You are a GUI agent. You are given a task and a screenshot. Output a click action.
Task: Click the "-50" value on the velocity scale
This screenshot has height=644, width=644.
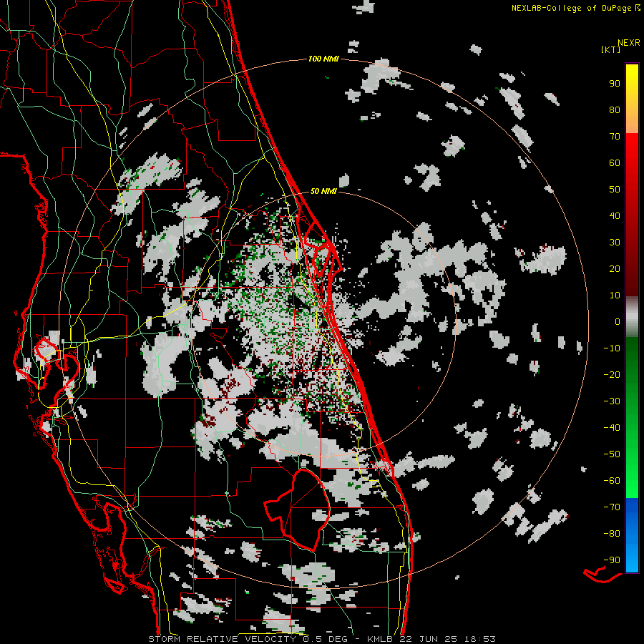tap(612, 454)
